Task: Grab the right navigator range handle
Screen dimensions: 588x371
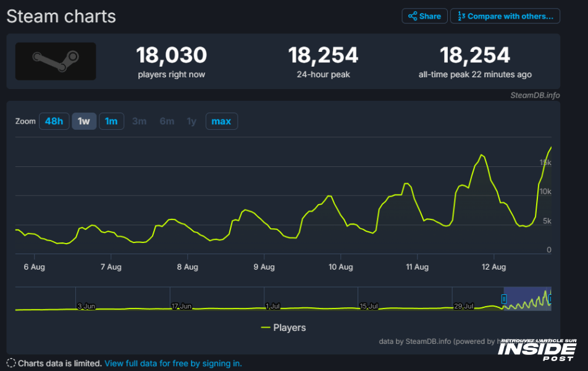Action: (550, 299)
